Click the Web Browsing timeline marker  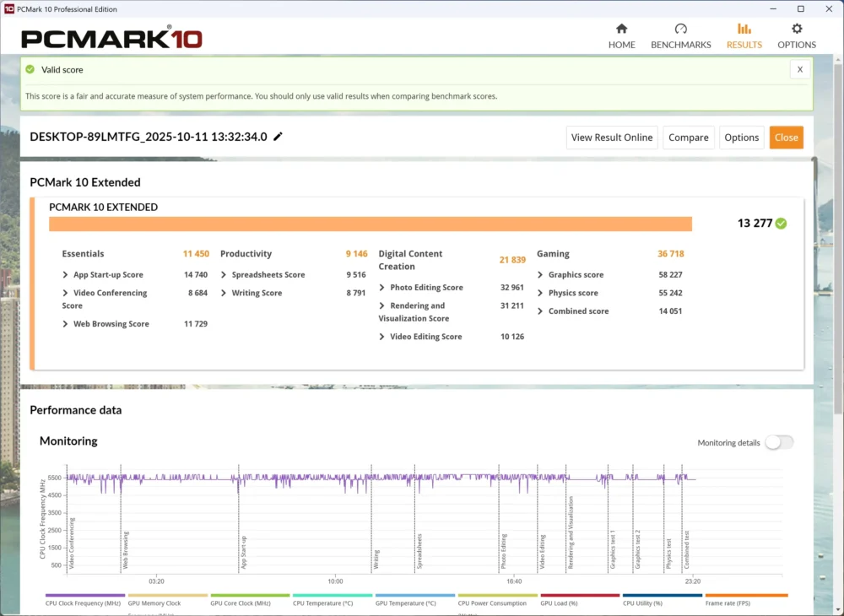[x=126, y=550]
